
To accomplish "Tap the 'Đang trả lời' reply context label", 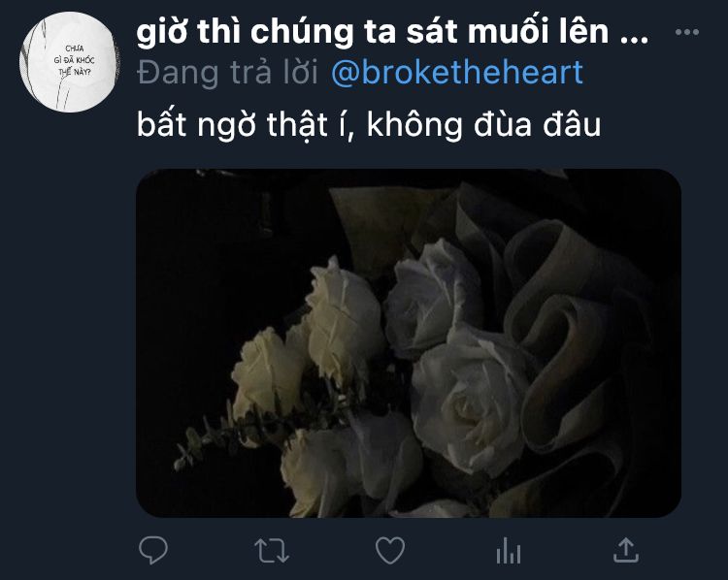I will click(227, 73).
